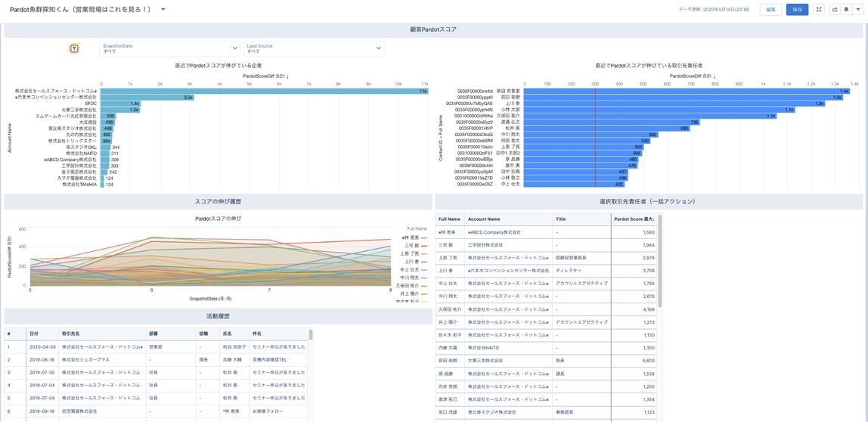Select the 3.2k bar for 六本木コンベンションセンター
Viewport: 868px width, 422px height.
[147, 97]
